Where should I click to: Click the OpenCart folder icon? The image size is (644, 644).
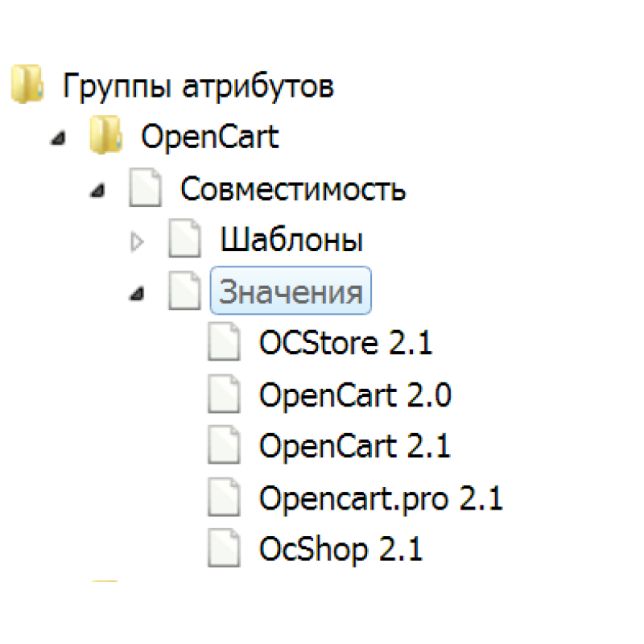pos(106,135)
